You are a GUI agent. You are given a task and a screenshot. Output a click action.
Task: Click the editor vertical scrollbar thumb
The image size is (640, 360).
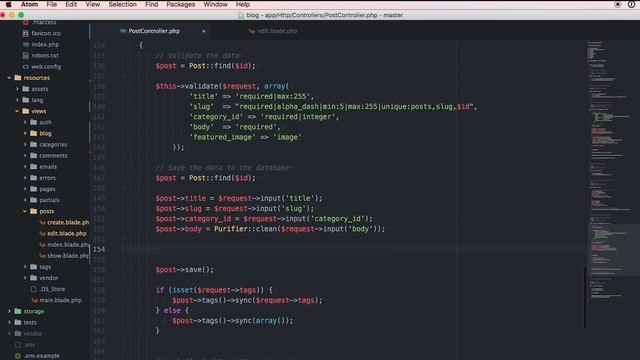click(585, 297)
